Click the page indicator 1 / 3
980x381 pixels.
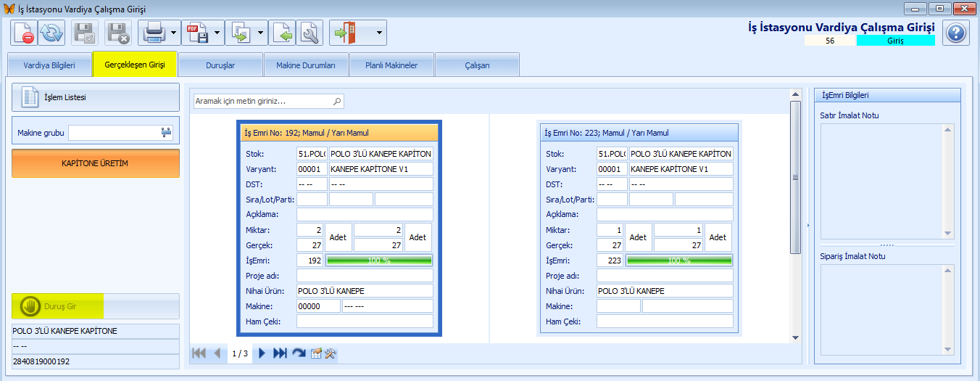pos(239,353)
